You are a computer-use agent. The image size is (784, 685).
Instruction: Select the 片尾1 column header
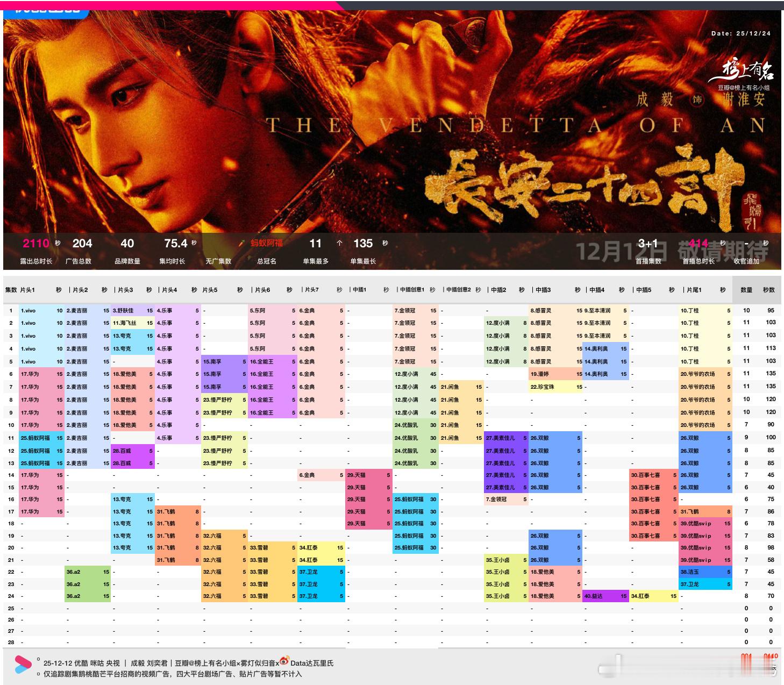(694, 290)
